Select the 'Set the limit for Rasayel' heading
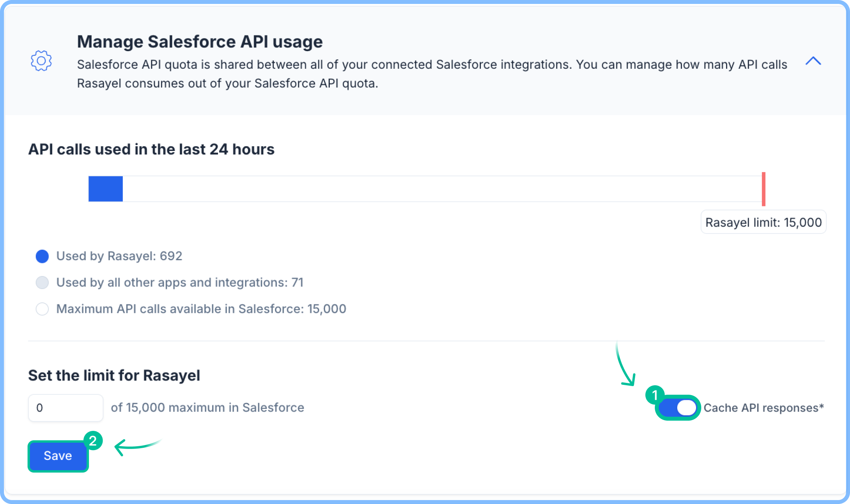850x504 pixels. tap(114, 375)
